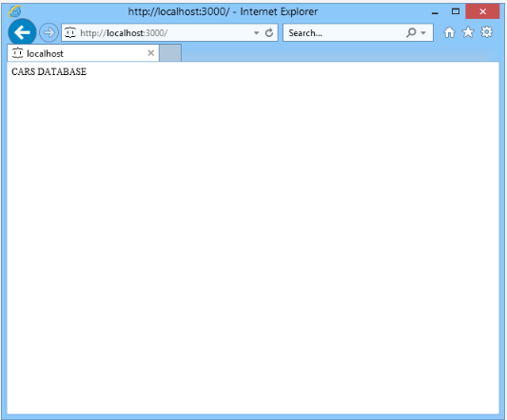This screenshot has width=507, height=420.
Task: Open the Tools gear menu
Action: pos(487,32)
